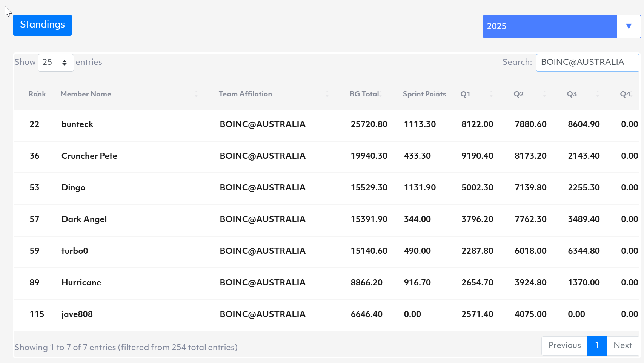
Task: Sort by Sprint Points column header
Action: (424, 94)
